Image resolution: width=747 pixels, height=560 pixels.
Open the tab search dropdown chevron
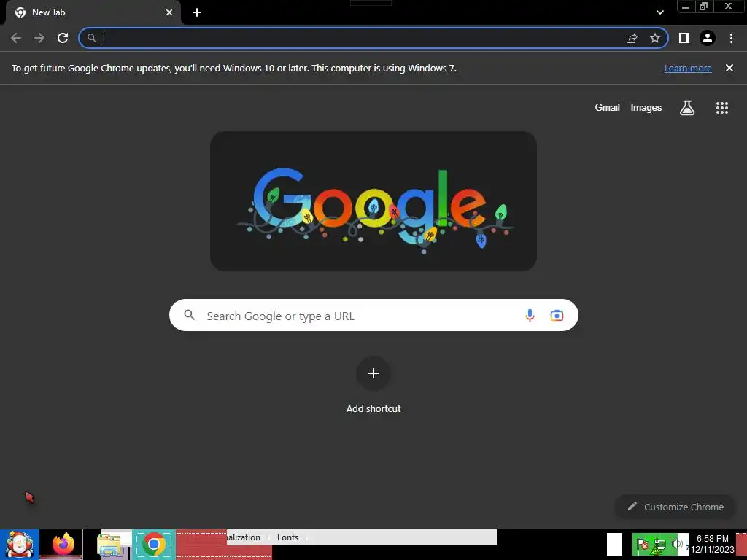click(659, 12)
